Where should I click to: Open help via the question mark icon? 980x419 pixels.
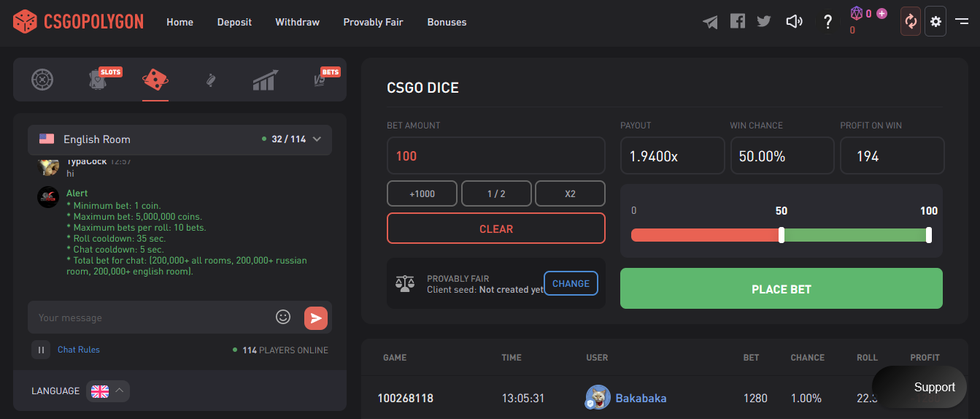[827, 22]
